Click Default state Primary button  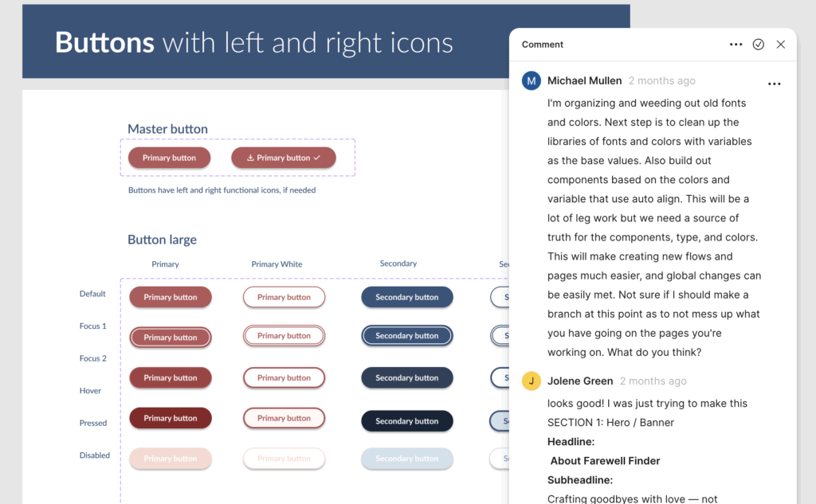pyautogui.click(x=170, y=297)
